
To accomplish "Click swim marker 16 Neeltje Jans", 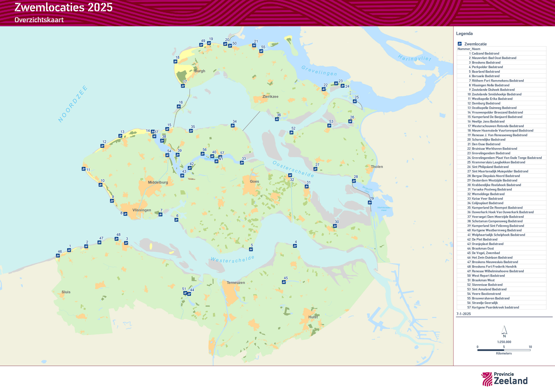I will 179,106.
